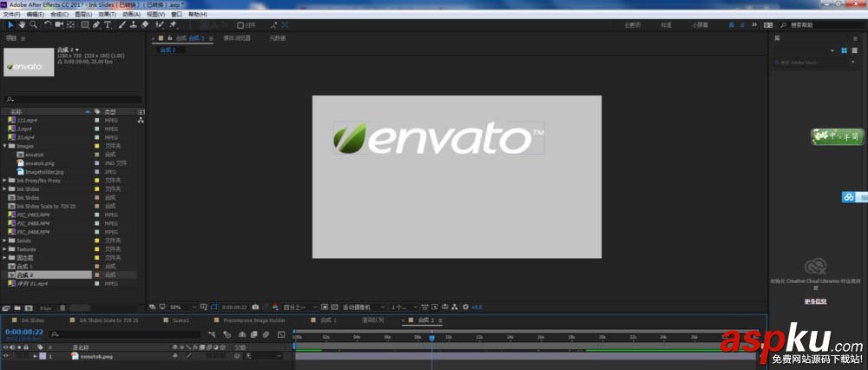Toggle the quality switch for envatok.png layer
The height and width of the screenshot is (370, 868).
188,356
